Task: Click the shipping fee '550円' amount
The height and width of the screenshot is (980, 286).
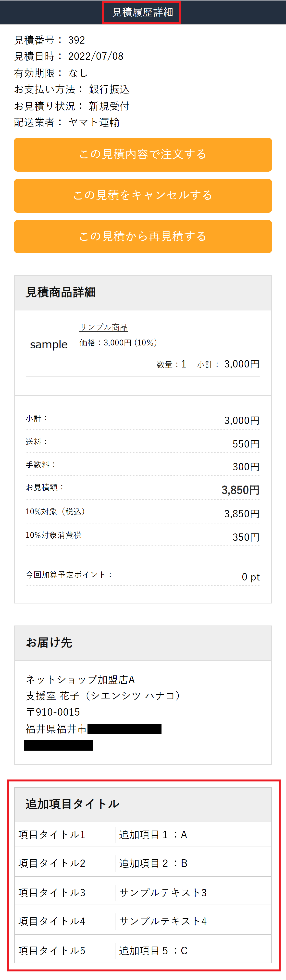Action: point(246,444)
